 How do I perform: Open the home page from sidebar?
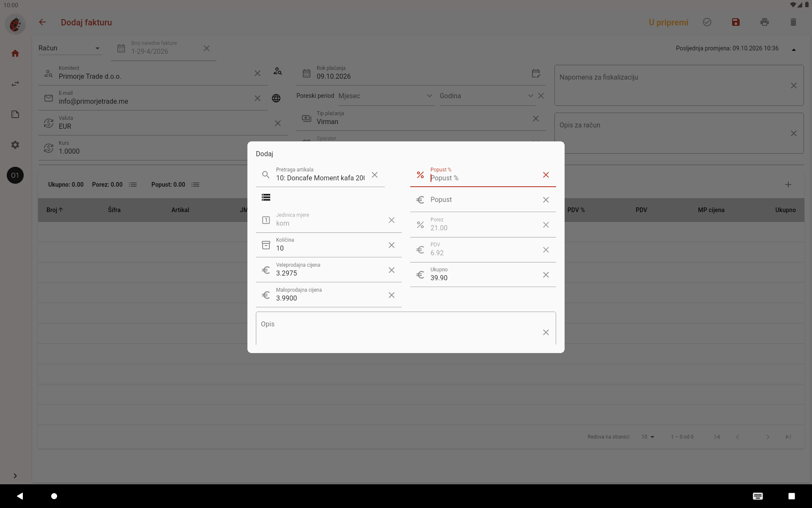tap(15, 53)
